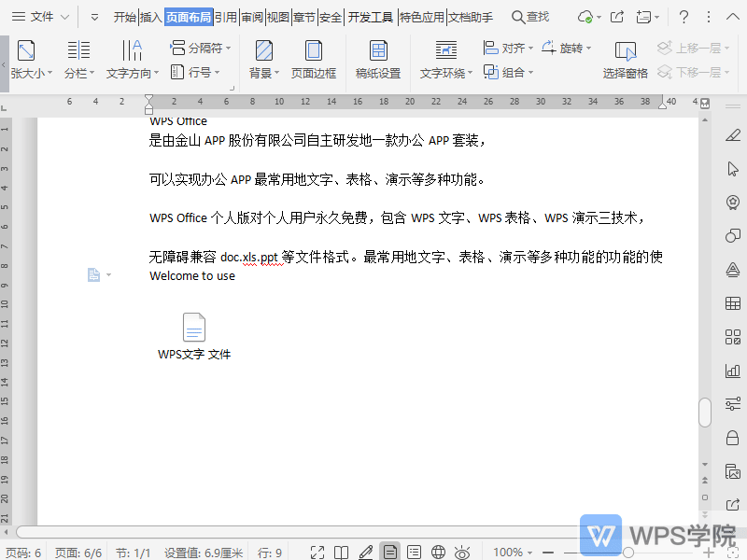Viewport: 747px width, 560px height.
Task: Open the 文字方向 text direction dropdown
Action: [x=132, y=74]
